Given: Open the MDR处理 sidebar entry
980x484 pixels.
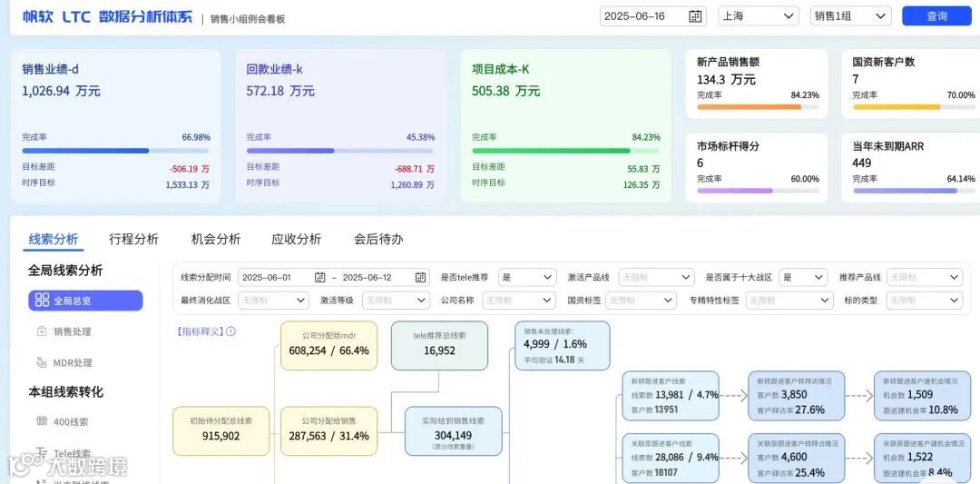Looking at the screenshot, I should [64, 362].
